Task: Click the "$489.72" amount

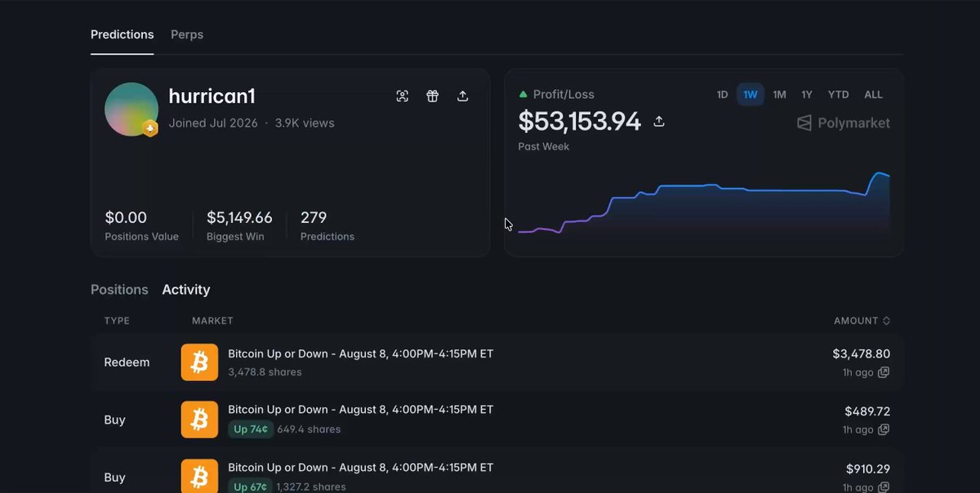Action: tap(867, 411)
